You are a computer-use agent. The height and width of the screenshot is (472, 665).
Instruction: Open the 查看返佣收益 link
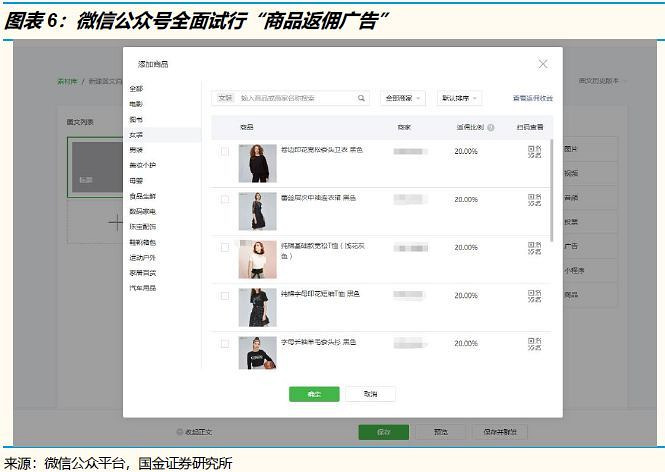pyautogui.click(x=533, y=98)
